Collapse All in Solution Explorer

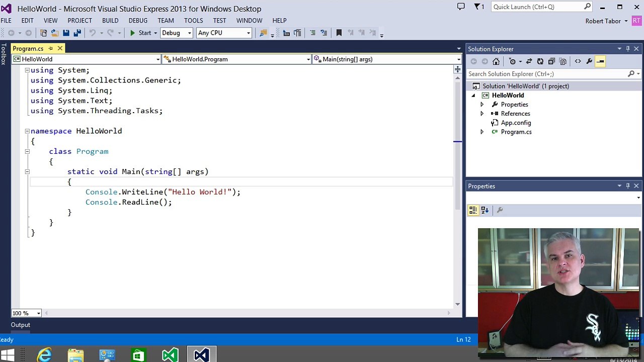tap(551, 61)
